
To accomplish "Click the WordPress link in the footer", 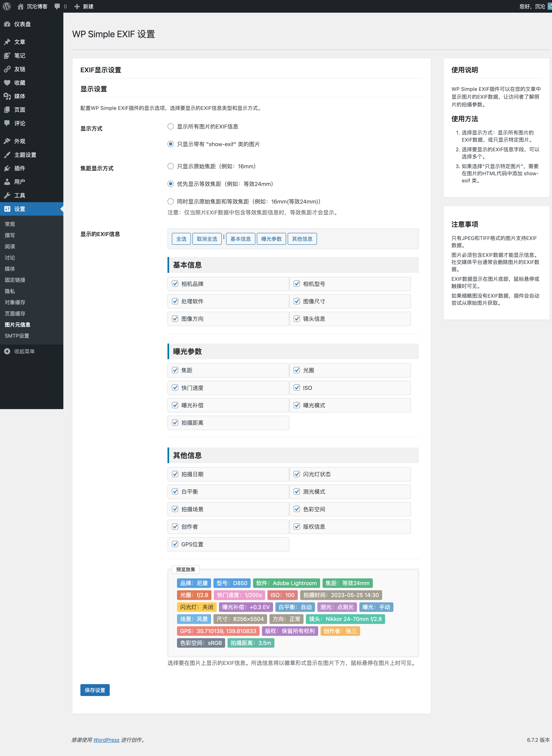I will click(106, 740).
